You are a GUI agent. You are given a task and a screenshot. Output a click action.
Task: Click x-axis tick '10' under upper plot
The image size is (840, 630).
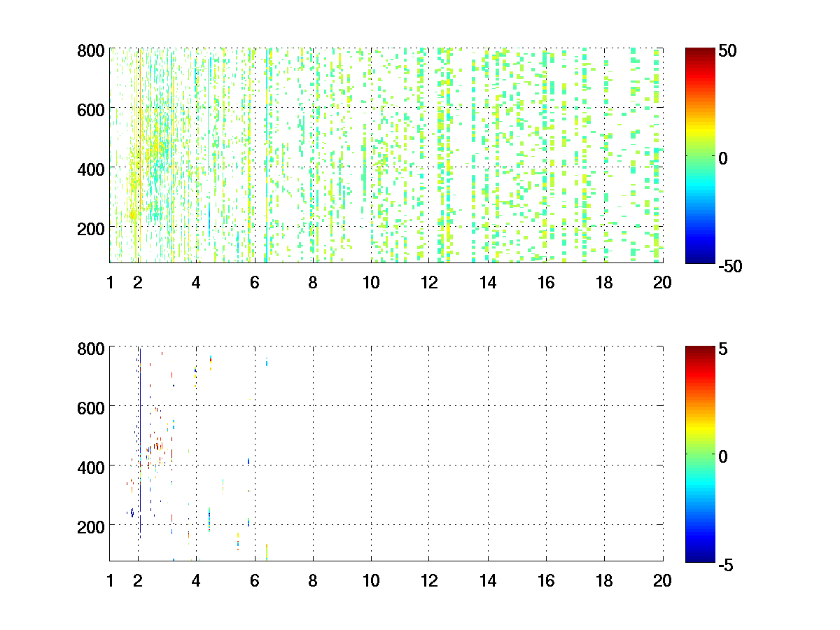[x=370, y=282]
